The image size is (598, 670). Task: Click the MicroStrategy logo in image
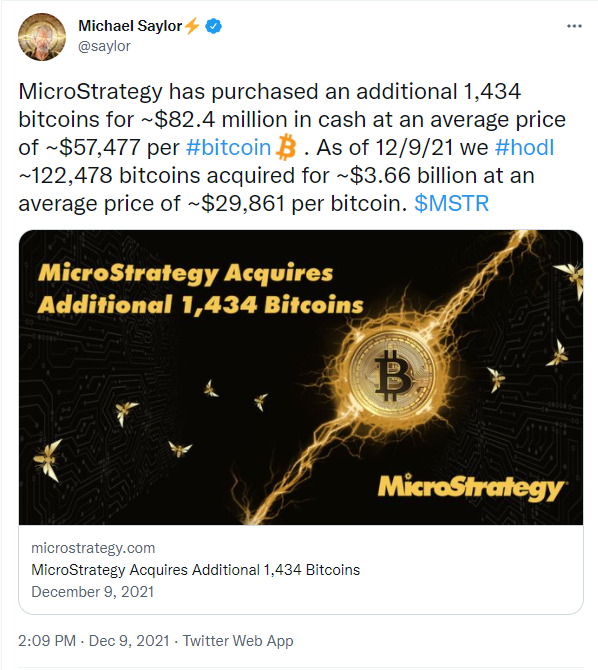[471, 487]
